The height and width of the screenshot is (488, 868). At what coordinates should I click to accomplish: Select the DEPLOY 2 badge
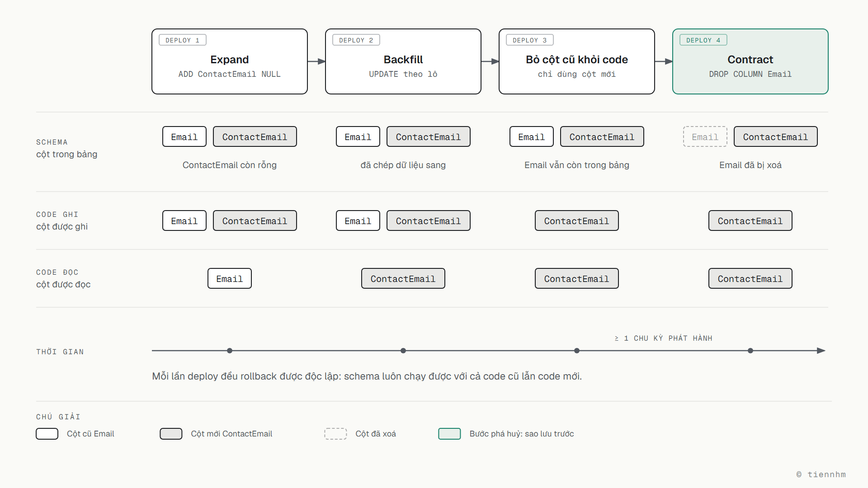356,40
